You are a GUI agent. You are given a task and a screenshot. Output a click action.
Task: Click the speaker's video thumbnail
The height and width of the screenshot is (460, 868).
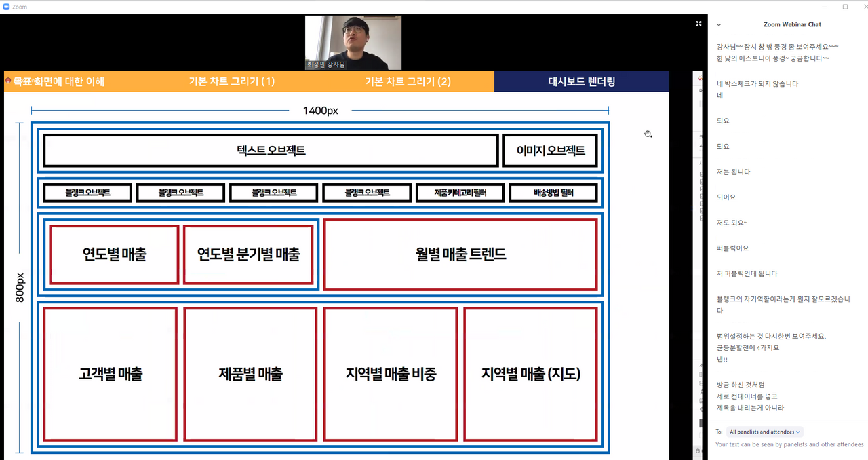(353, 42)
